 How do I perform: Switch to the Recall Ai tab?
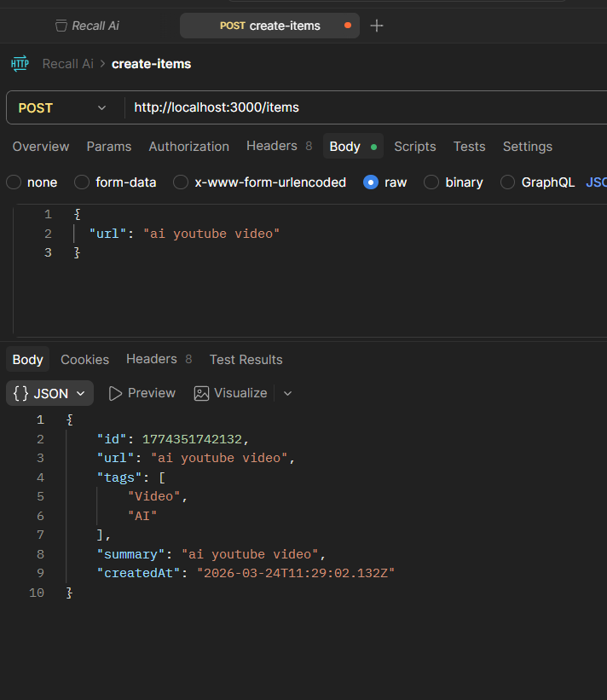click(88, 26)
